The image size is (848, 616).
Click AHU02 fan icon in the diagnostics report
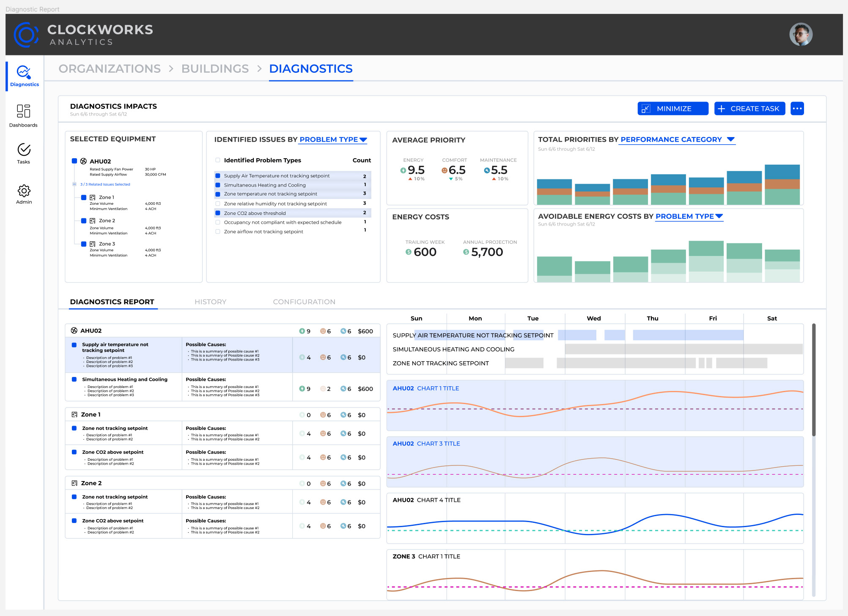tap(74, 330)
